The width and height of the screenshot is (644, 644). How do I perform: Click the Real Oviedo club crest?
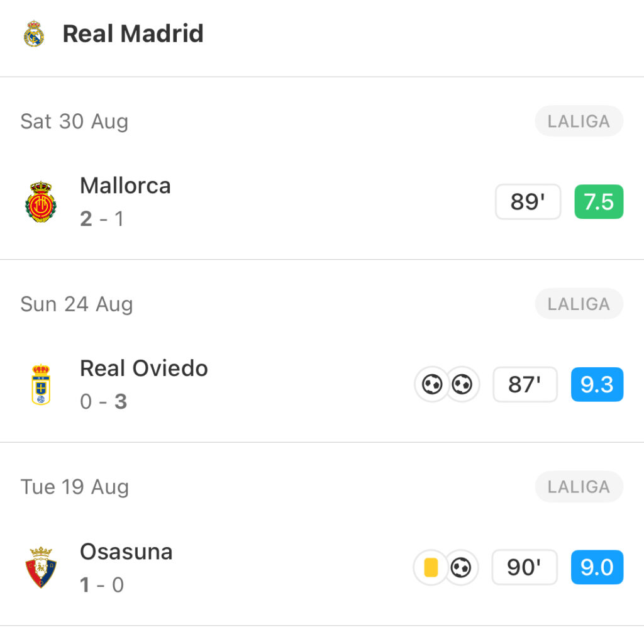point(41,384)
